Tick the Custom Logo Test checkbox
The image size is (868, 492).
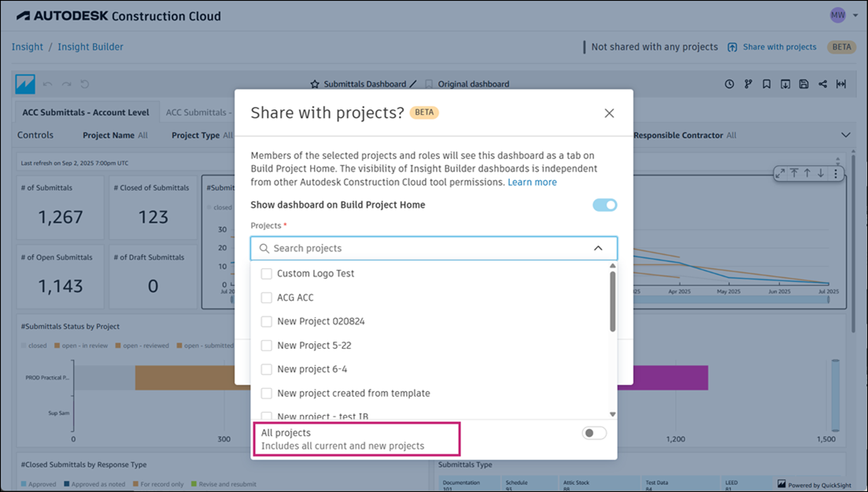tap(267, 274)
